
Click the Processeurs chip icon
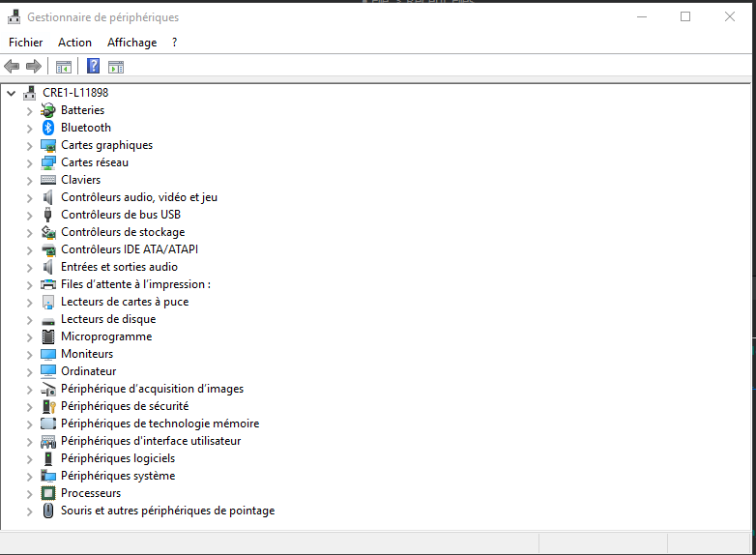pyautogui.click(x=48, y=493)
